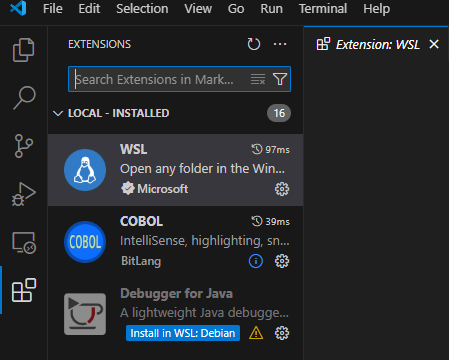This screenshot has width=449, height=360.
Task: Open the Search view in activity bar
Action: tap(24, 98)
